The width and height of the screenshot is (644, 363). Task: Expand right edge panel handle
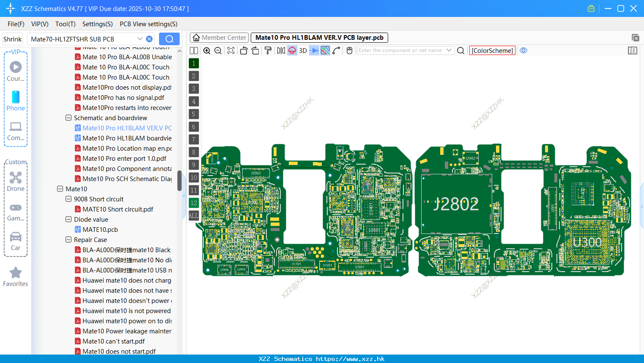coord(642,206)
